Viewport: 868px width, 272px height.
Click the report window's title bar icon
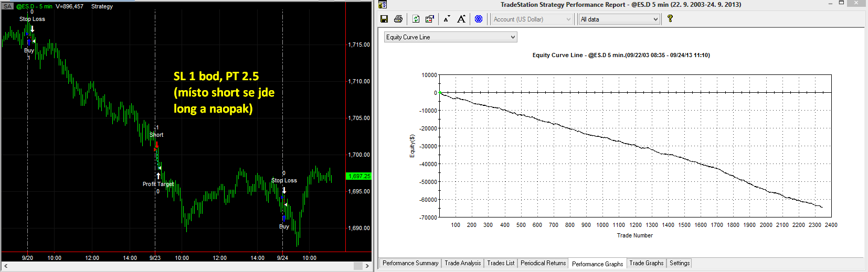click(x=383, y=5)
